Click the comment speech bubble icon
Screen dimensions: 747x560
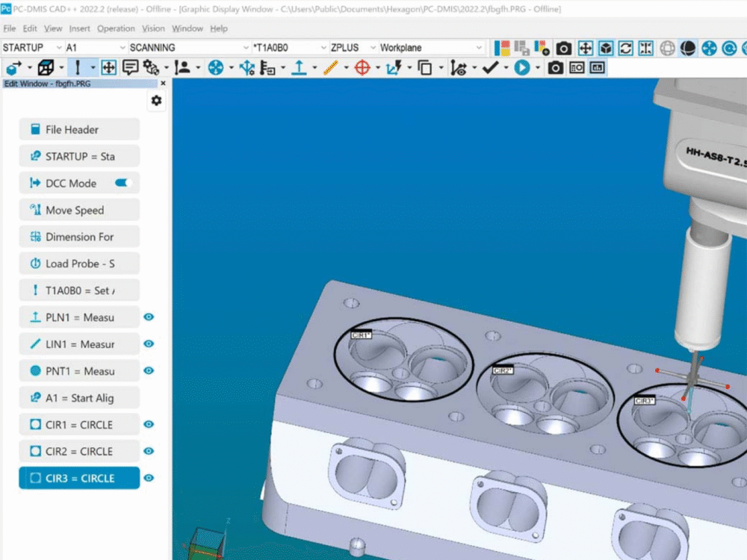tap(130, 68)
